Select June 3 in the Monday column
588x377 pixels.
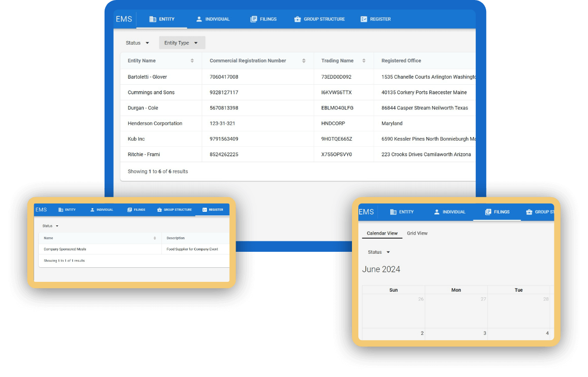click(x=456, y=333)
